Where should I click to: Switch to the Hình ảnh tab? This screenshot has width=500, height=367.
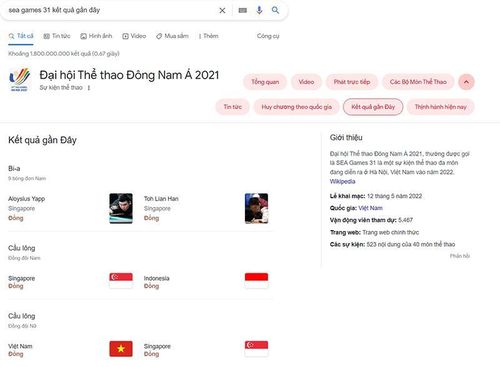[96, 36]
